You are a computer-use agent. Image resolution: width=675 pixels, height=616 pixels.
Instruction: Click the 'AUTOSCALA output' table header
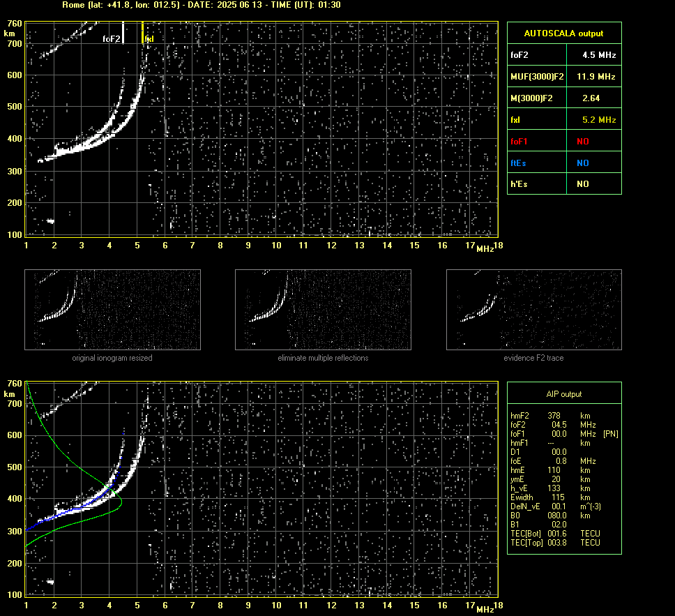coord(563,33)
